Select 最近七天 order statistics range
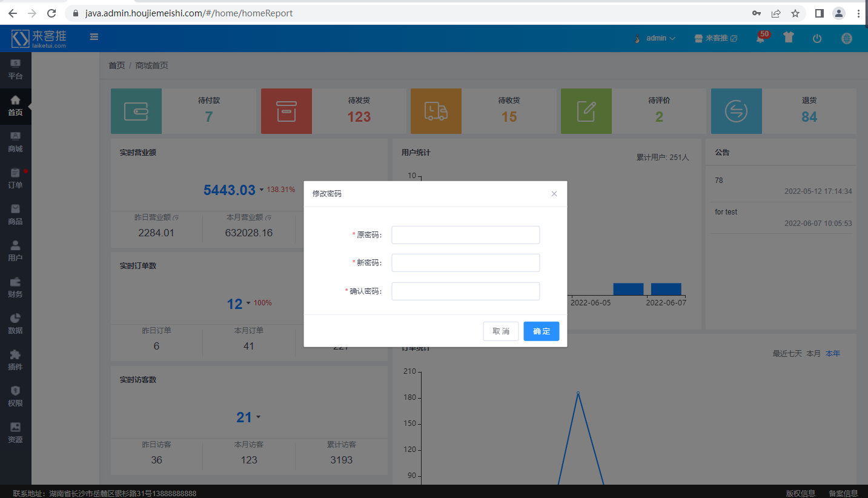The image size is (868, 498). point(787,353)
